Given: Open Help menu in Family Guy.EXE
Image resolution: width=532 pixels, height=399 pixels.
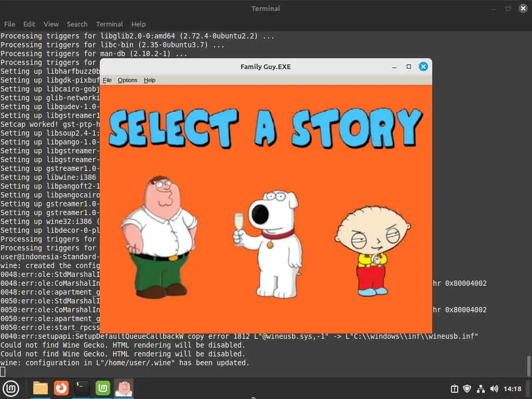Looking at the screenshot, I should (150, 80).
